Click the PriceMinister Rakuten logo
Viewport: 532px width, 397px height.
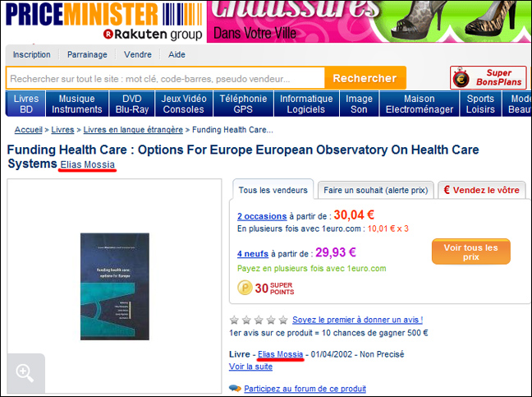tap(104, 21)
